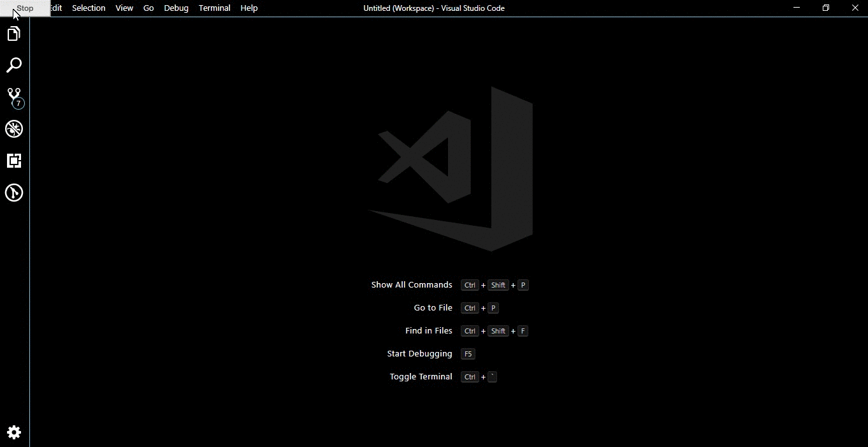Viewport: 868px width, 447px height.
Task: Open the Terminal menu
Action: tap(214, 8)
